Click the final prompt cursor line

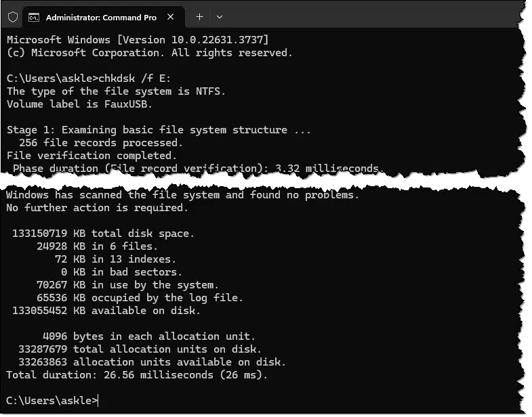52,401
